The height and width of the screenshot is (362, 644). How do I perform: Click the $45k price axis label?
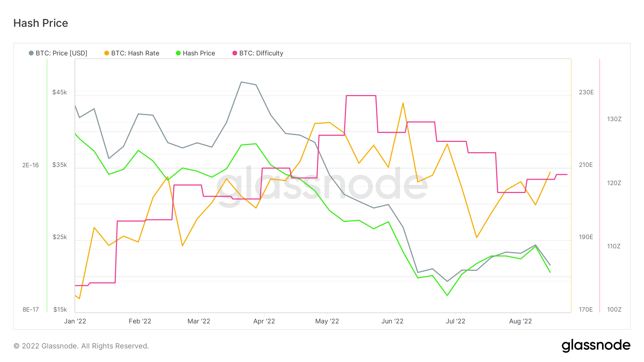(x=60, y=92)
